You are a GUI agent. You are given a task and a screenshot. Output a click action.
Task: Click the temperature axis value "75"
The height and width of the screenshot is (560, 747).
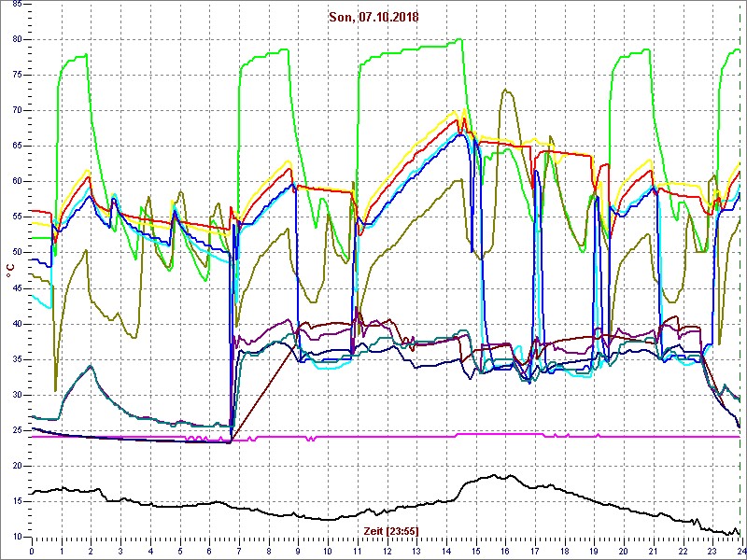[x=16, y=76]
